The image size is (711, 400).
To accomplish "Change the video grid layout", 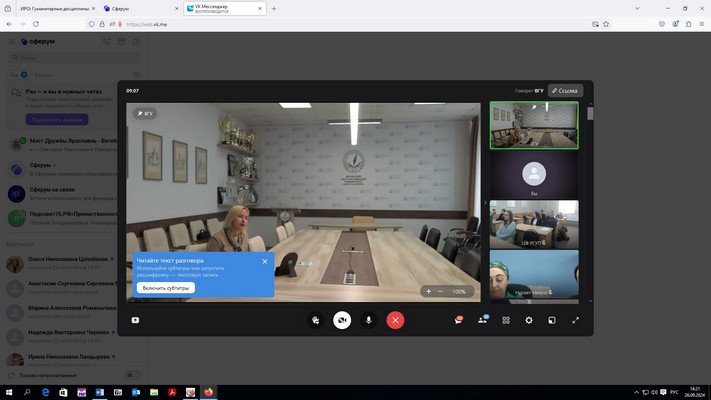I will (506, 320).
